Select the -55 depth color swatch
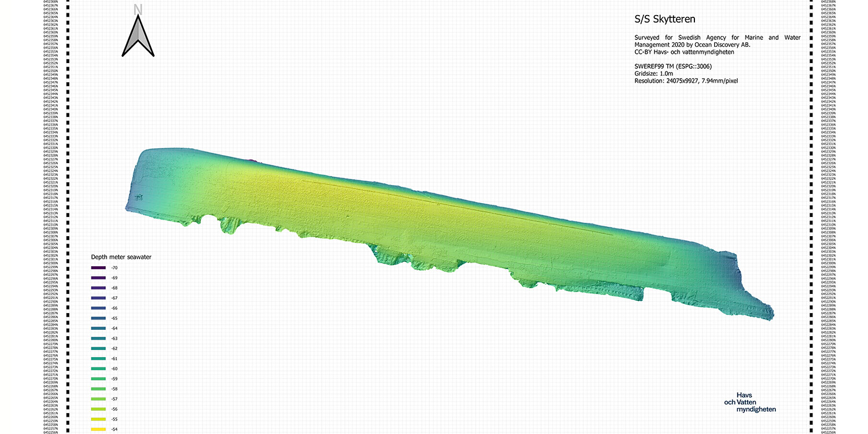The height and width of the screenshot is (434, 868). [x=98, y=419]
